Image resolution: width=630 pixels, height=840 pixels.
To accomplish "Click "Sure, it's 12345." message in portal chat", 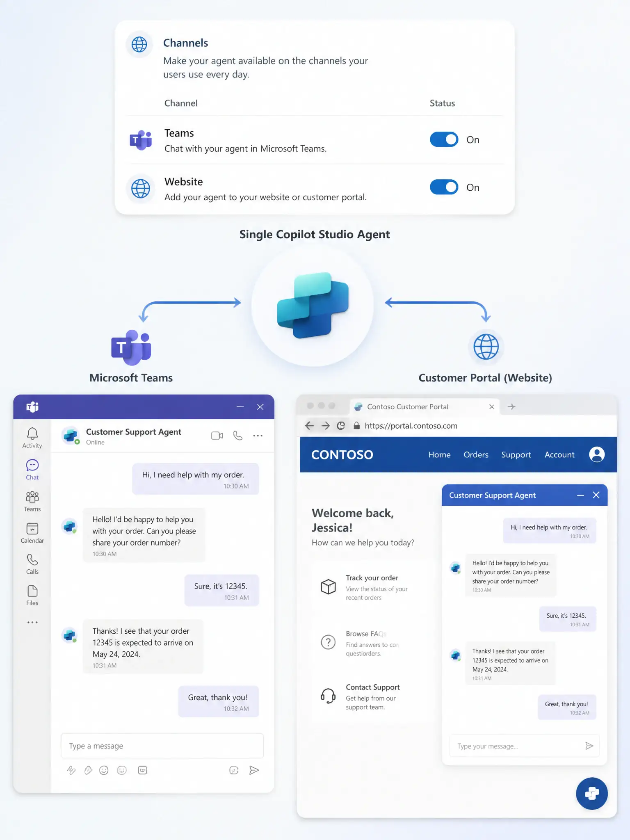I will (568, 619).
